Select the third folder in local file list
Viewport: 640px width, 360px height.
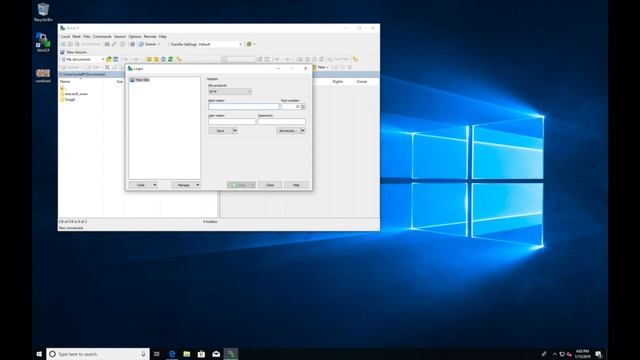pyautogui.click(x=68, y=99)
